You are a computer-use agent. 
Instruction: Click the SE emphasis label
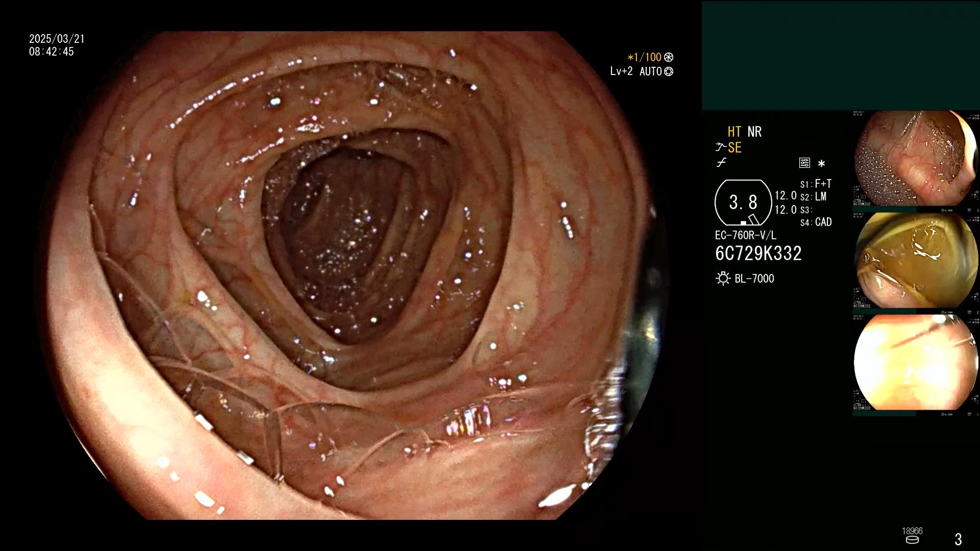click(x=734, y=147)
